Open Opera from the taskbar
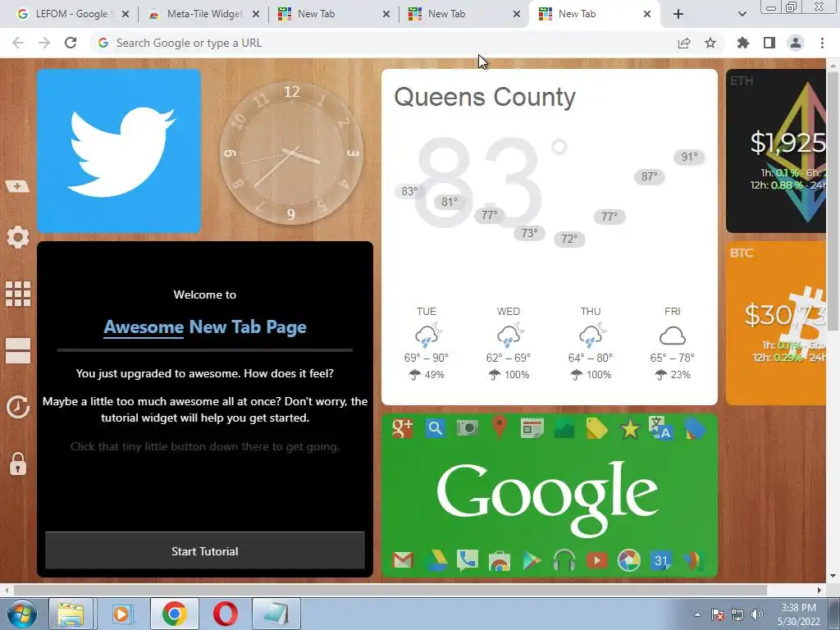Screen dimensions: 840x630 coord(226,614)
